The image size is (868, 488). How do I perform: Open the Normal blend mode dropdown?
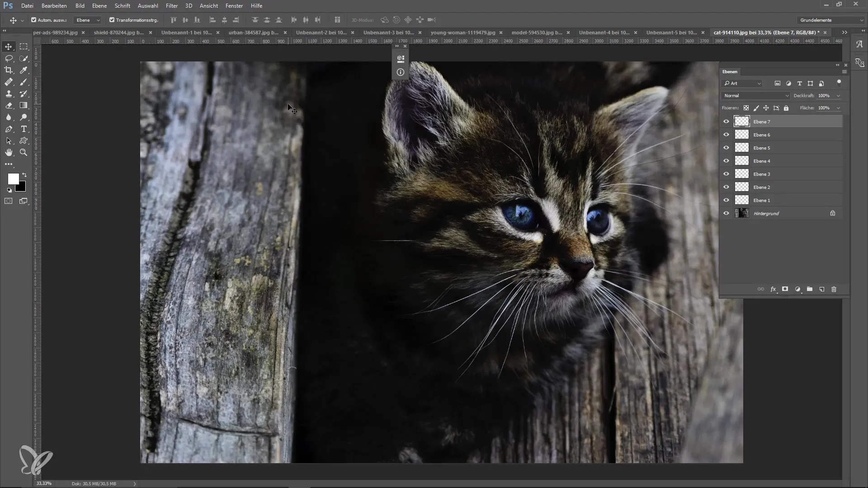click(x=755, y=96)
